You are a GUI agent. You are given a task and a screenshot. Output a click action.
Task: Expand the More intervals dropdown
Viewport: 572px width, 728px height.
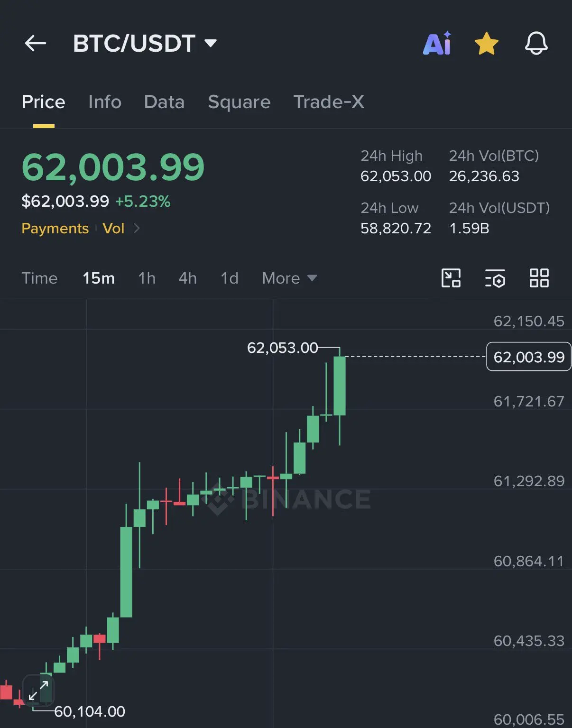click(x=289, y=278)
